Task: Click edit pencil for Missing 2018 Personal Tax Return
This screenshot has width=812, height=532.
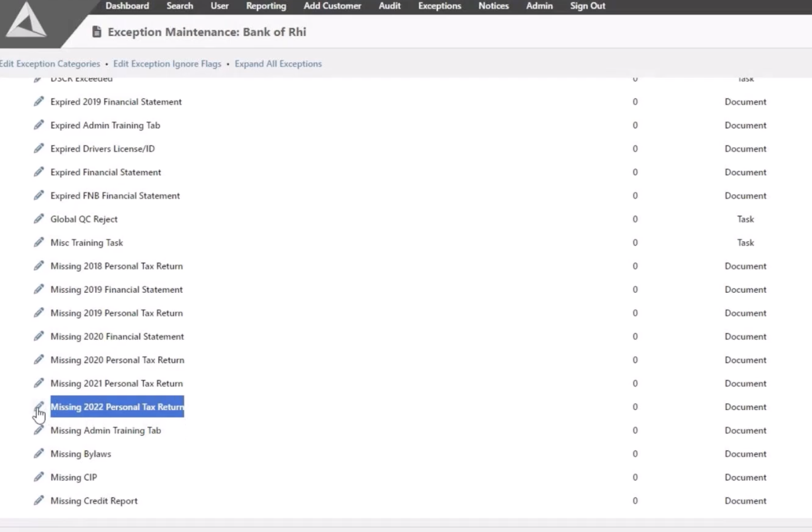Action: pyautogui.click(x=39, y=266)
